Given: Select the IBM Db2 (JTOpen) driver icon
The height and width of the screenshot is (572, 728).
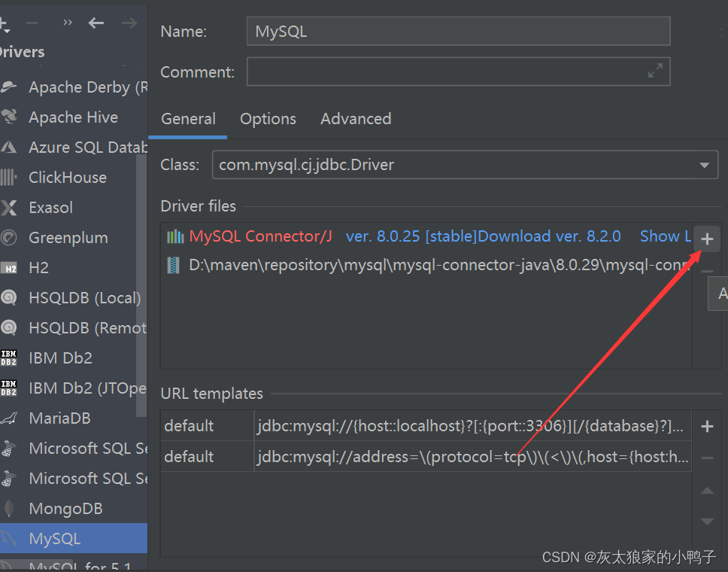Looking at the screenshot, I should coord(8,388).
